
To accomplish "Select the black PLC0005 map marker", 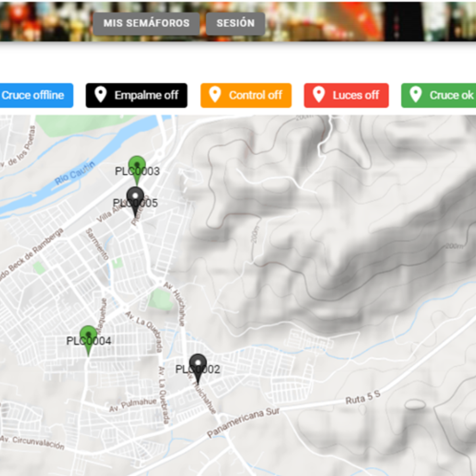I will coord(135,199).
